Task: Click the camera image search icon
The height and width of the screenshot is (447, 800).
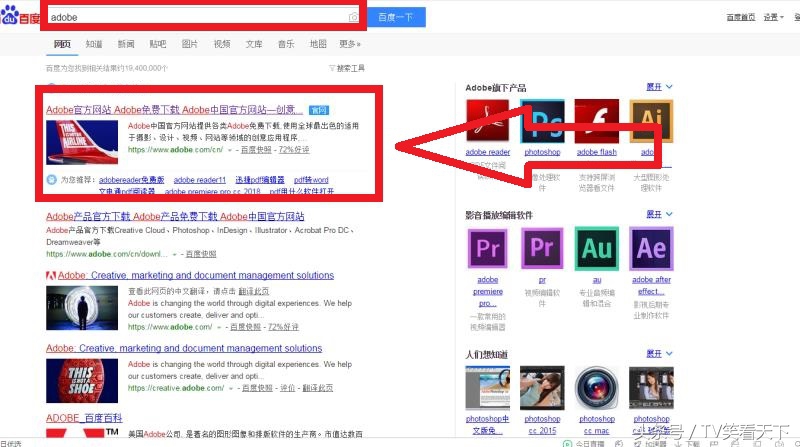Action: click(x=353, y=17)
